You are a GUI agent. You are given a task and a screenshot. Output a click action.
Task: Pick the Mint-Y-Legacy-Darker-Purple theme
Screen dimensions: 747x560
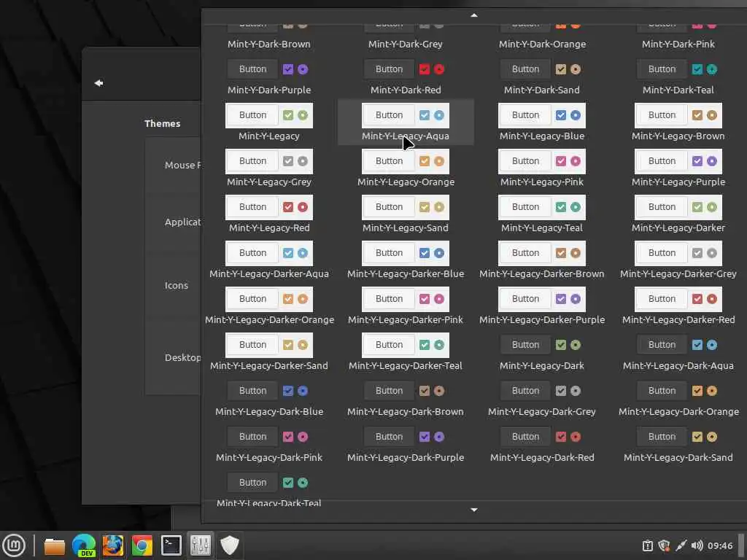pos(542,306)
